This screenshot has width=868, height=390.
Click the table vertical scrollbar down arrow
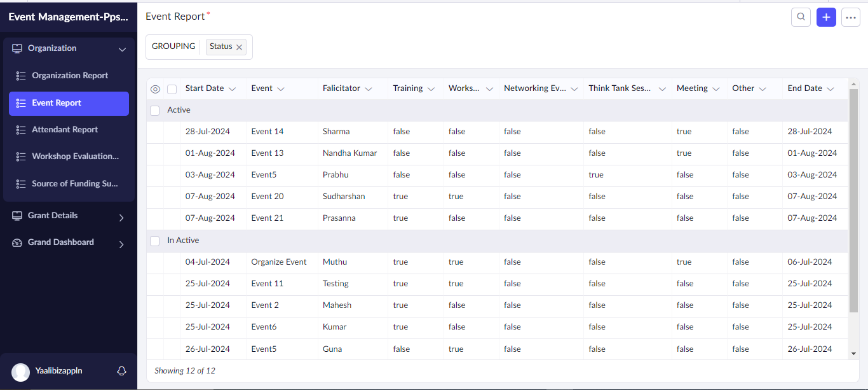coord(853,353)
